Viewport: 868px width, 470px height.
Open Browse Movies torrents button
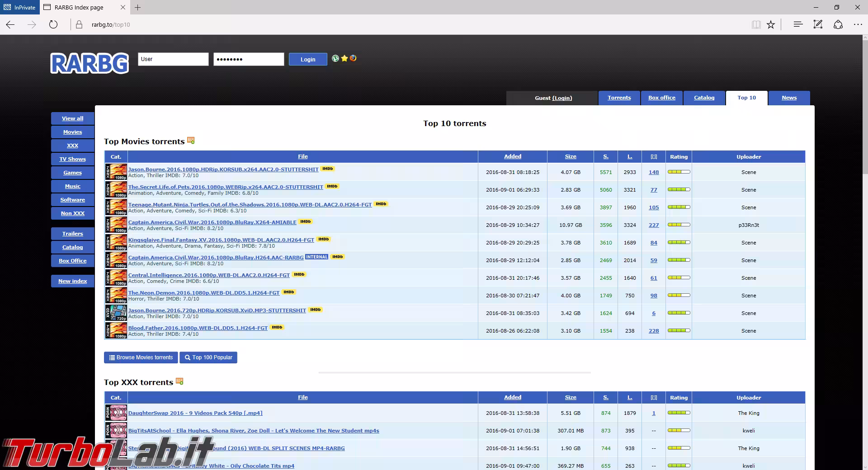[141, 357]
